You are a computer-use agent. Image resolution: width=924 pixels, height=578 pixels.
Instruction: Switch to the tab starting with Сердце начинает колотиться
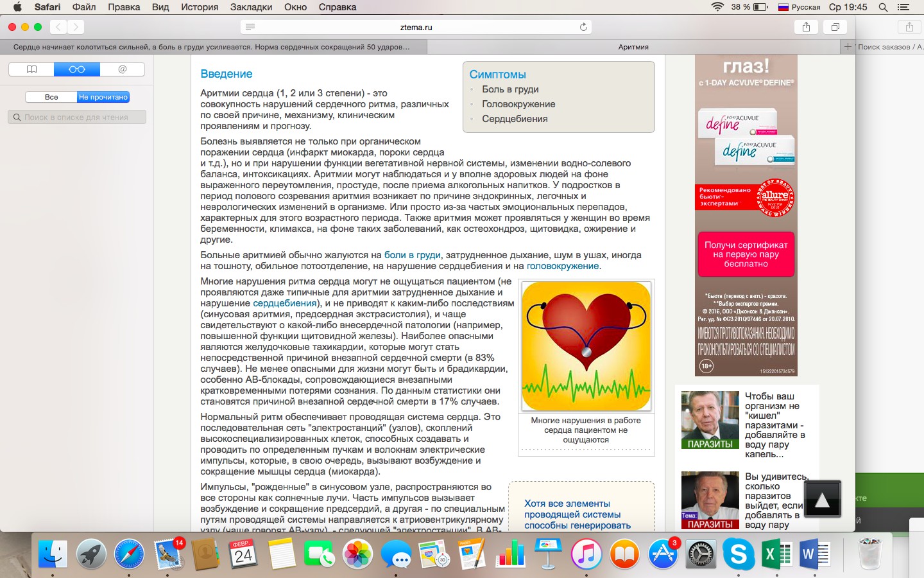(x=214, y=47)
